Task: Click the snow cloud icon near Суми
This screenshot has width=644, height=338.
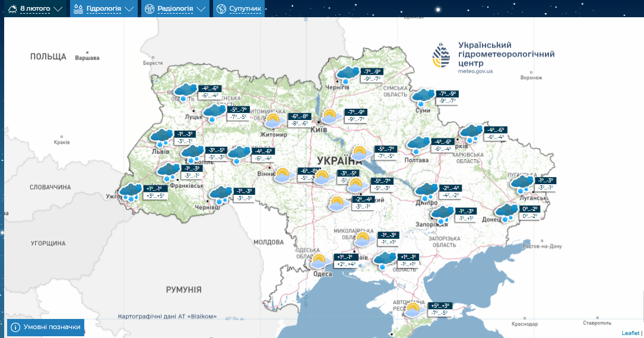Action: [423, 97]
